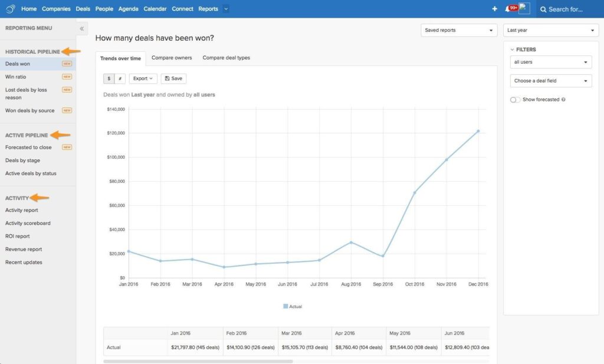The height and width of the screenshot is (364, 604).
Task: Select Win ratio in Historical Pipeline
Action: click(16, 76)
